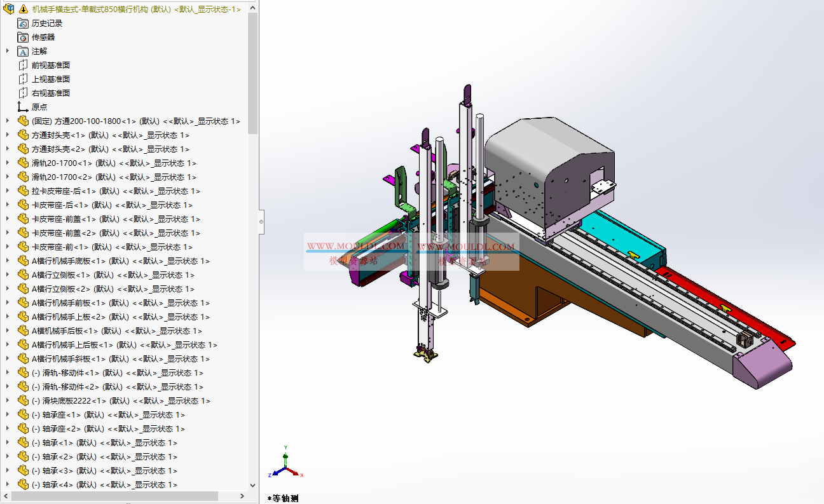Viewport: 824px width, 504px height.
Task: Select 滑块底板2222<1> component
Action: pos(121,400)
